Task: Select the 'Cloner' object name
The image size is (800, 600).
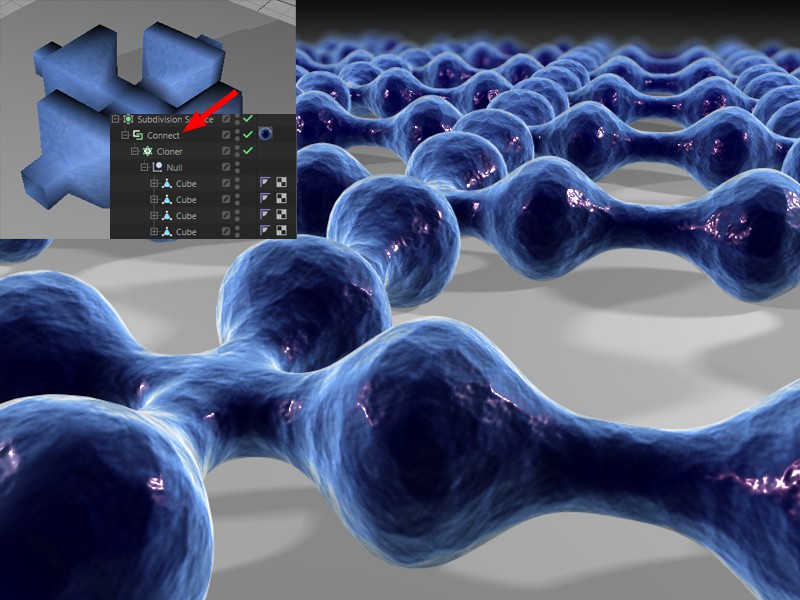Action: click(169, 152)
